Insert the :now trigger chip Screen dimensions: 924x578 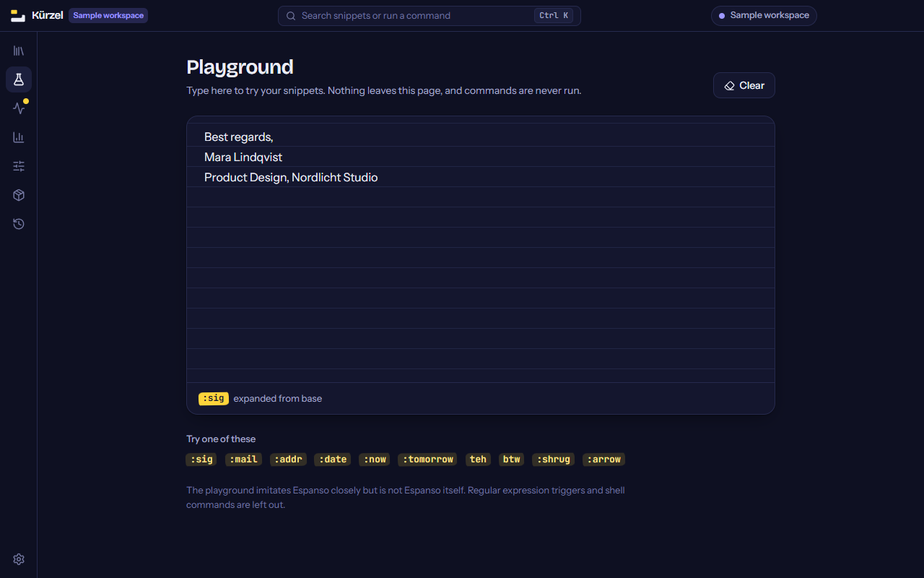pyautogui.click(x=375, y=460)
